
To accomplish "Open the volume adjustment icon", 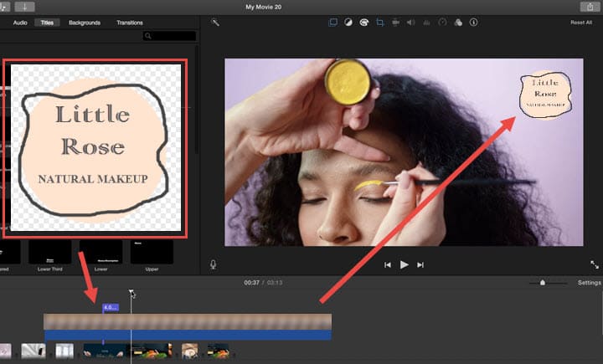I will (x=410, y=23).
